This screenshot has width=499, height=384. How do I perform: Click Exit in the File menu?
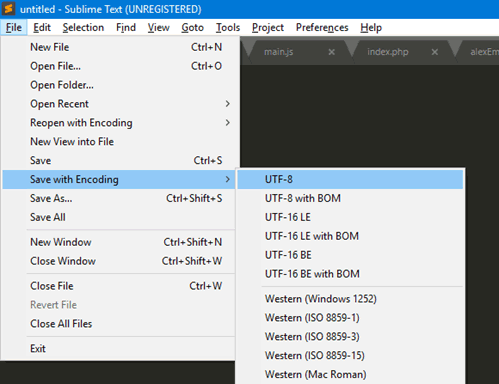pos(119,349)
